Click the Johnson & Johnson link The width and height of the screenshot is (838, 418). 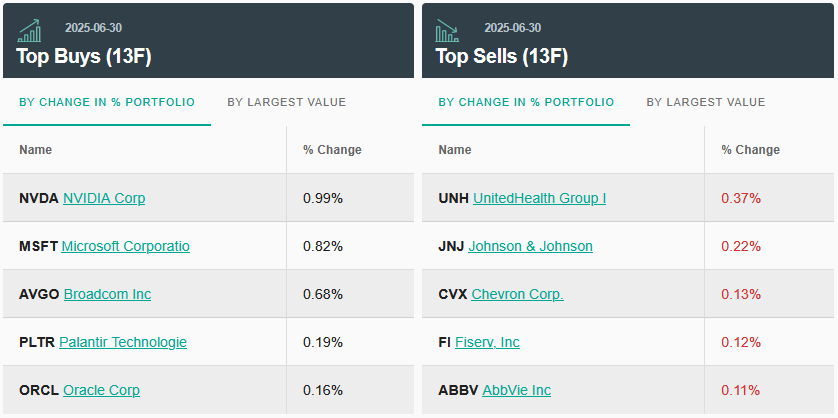(530, 246)
